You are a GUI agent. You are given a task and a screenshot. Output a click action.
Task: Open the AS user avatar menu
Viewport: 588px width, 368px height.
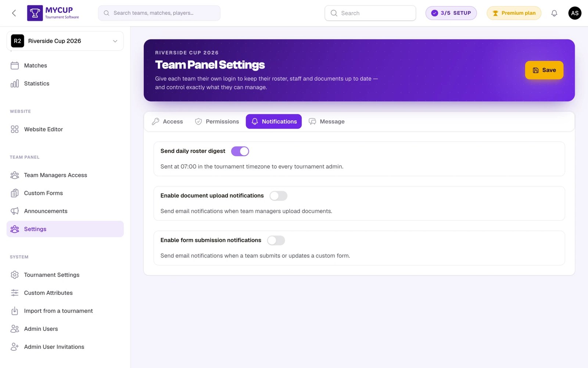point(575,13)
